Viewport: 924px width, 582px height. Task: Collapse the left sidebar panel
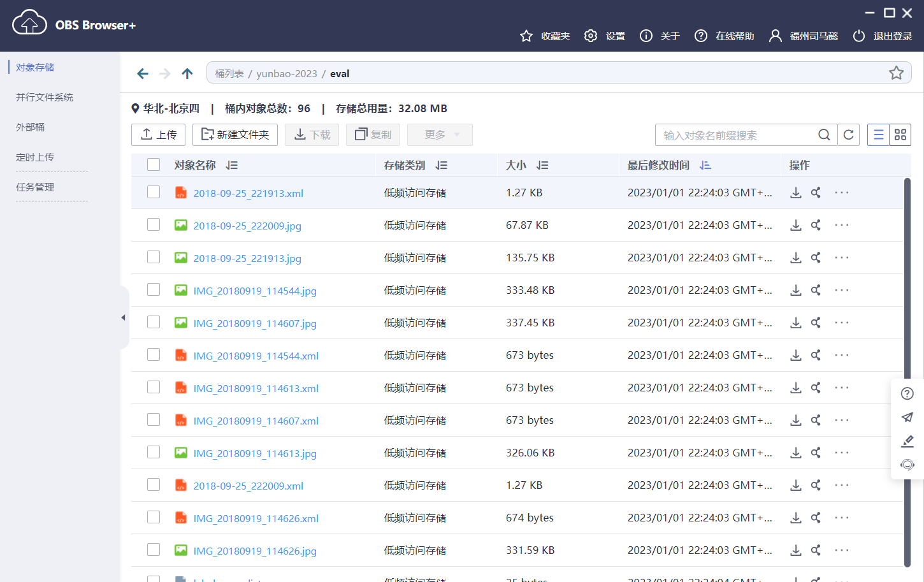[123, 317]
